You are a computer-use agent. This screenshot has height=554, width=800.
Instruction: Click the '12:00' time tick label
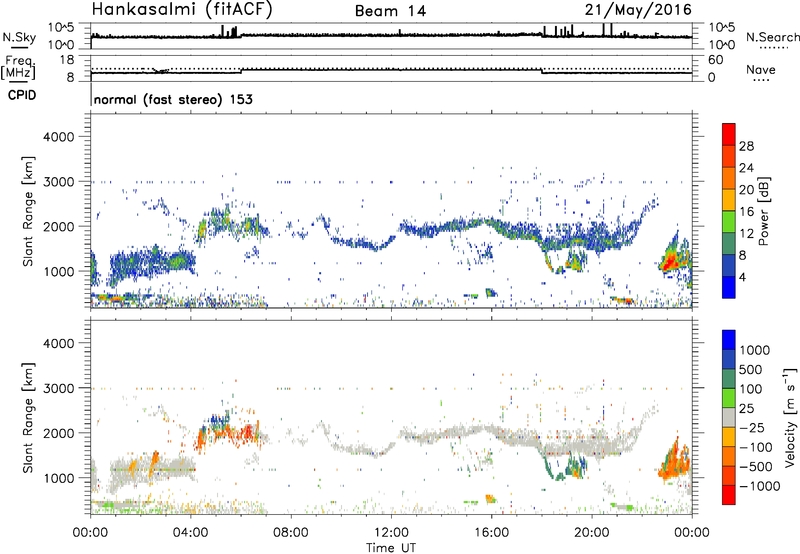tap(391, 533)
